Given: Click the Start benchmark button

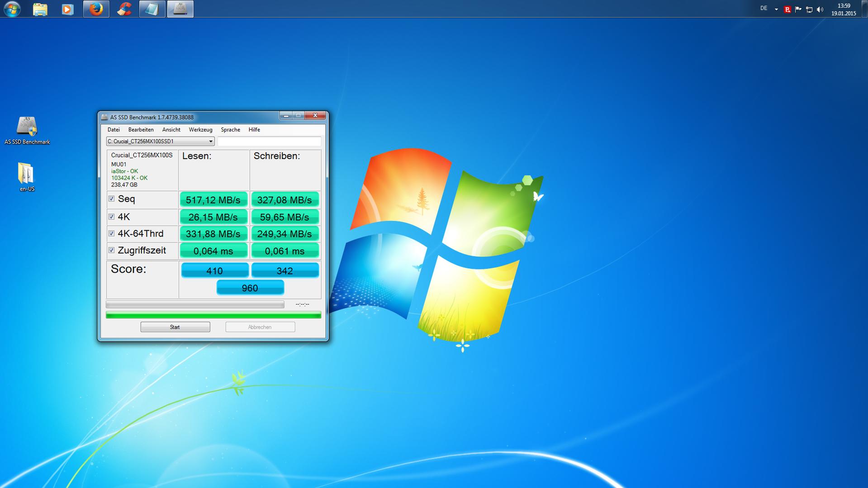Looking at the screenshot, I should [175, 327].
